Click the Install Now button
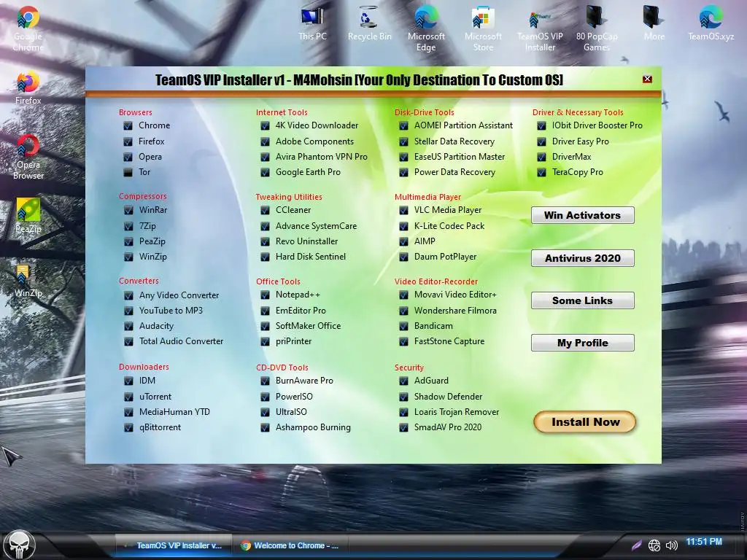Screen dimensions: 747x560 (x=585, y=422)
